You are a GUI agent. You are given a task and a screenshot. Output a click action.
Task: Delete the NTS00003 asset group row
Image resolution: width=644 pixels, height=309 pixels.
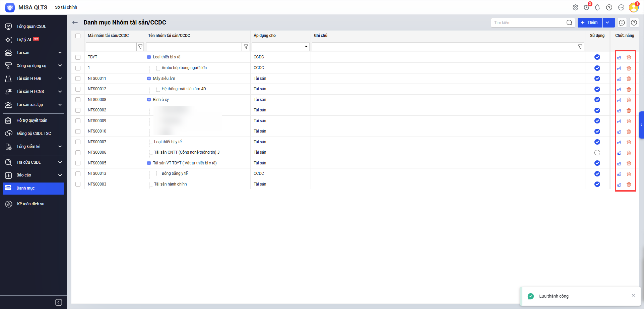629,185
